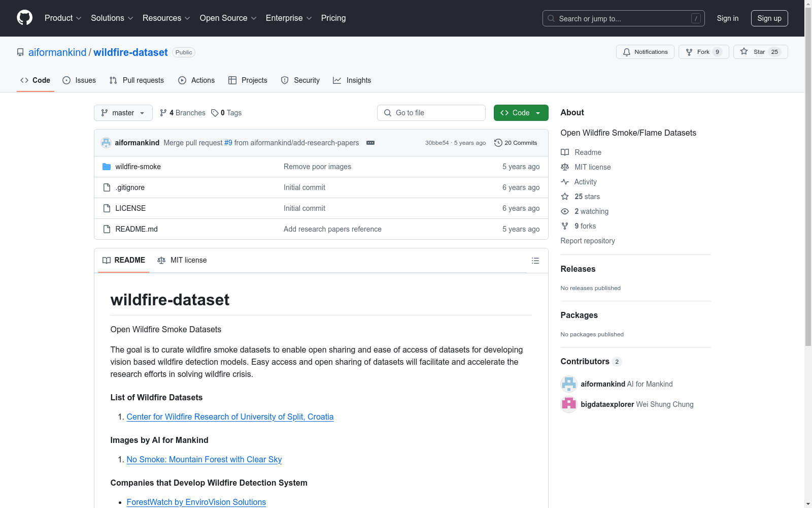Open the Resources menu

coord(166,18)
